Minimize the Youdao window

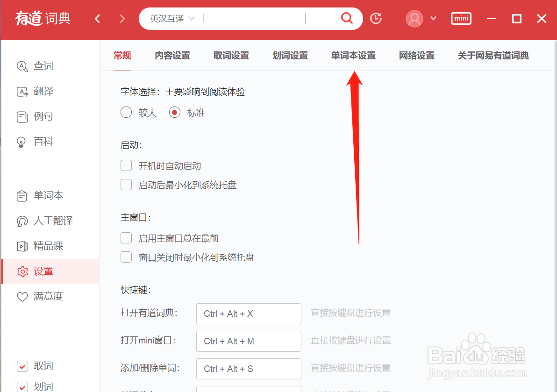pos(491,19)
